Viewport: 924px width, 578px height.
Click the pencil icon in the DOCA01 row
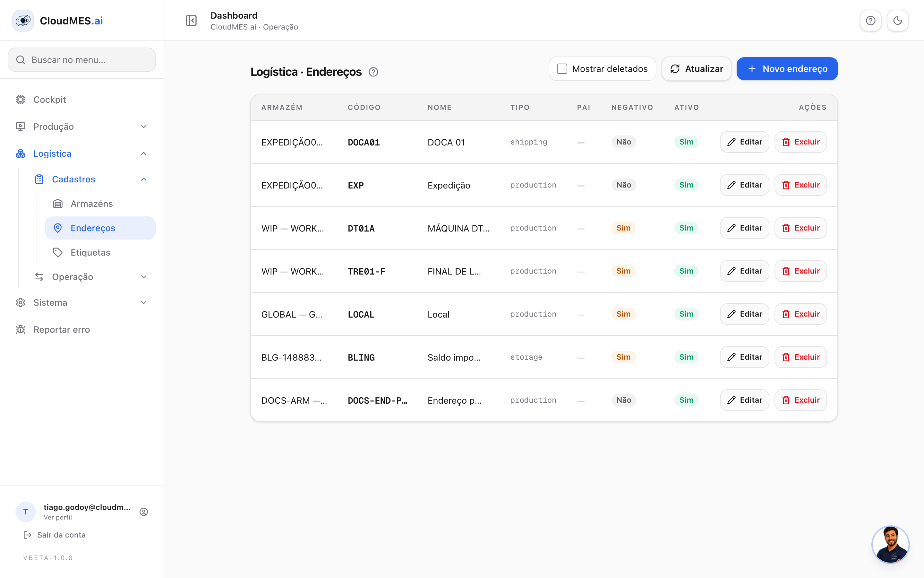click(731, 142)
